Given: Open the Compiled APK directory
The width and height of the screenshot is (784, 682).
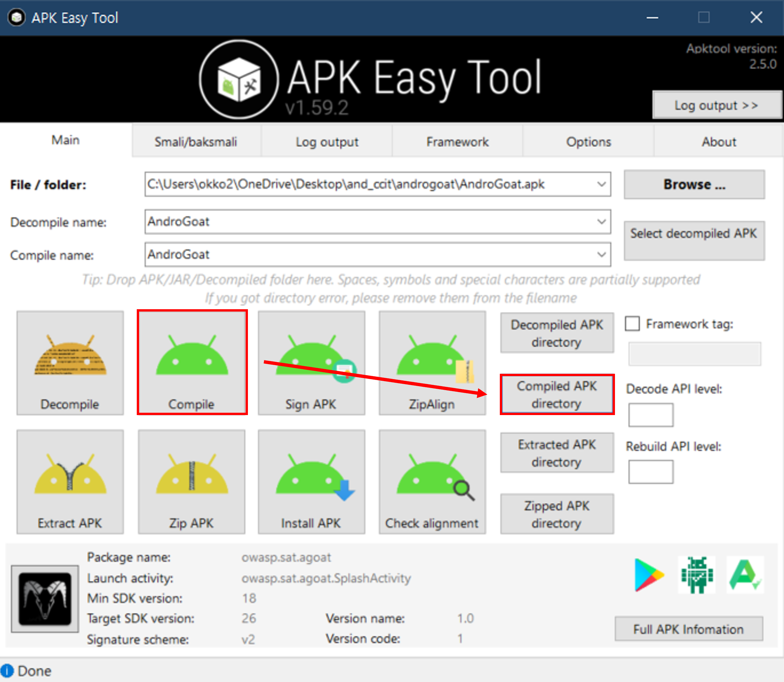Looking at the screenshot, I should pyautogui.click(x=556, y=394).
